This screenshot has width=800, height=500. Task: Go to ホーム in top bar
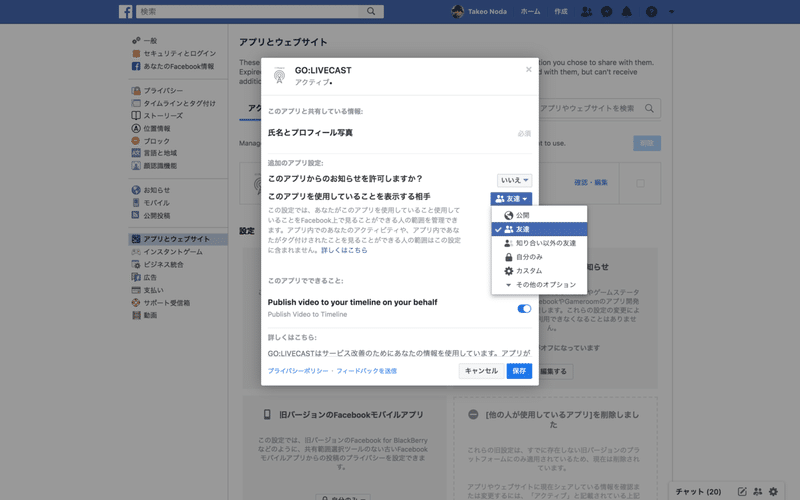click(x=530, y=11)
